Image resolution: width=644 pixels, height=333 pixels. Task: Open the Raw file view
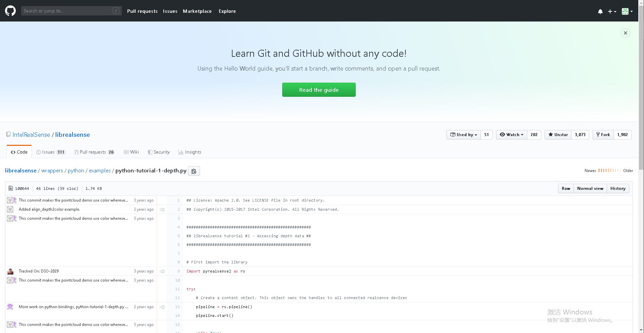[x=566, y=189]
